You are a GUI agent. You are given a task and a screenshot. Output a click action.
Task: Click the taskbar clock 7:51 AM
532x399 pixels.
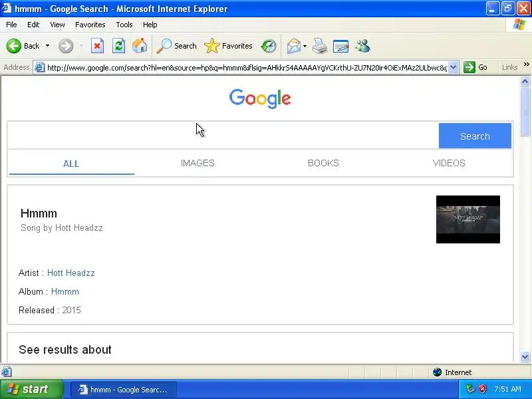tap(507, 389)
